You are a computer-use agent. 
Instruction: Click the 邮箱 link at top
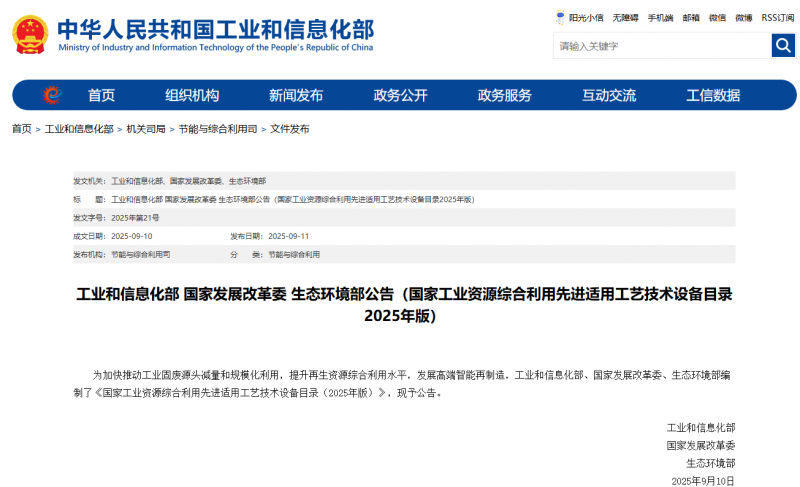pyautogui.click(x=691, y=18)
